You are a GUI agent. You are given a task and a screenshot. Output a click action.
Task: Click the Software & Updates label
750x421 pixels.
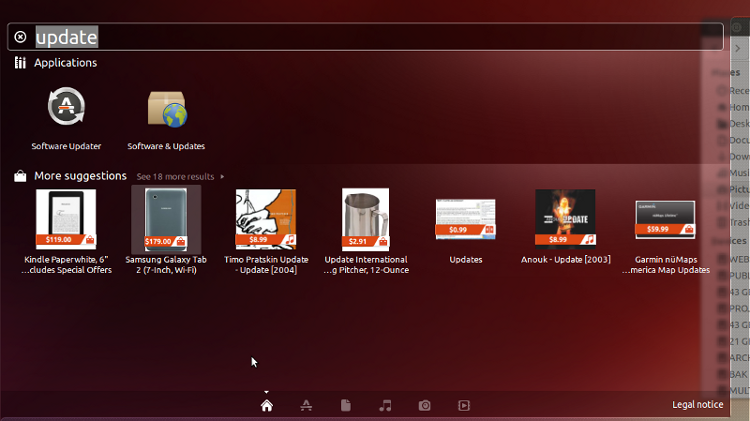pyautogui.click(x=166, y=146)
